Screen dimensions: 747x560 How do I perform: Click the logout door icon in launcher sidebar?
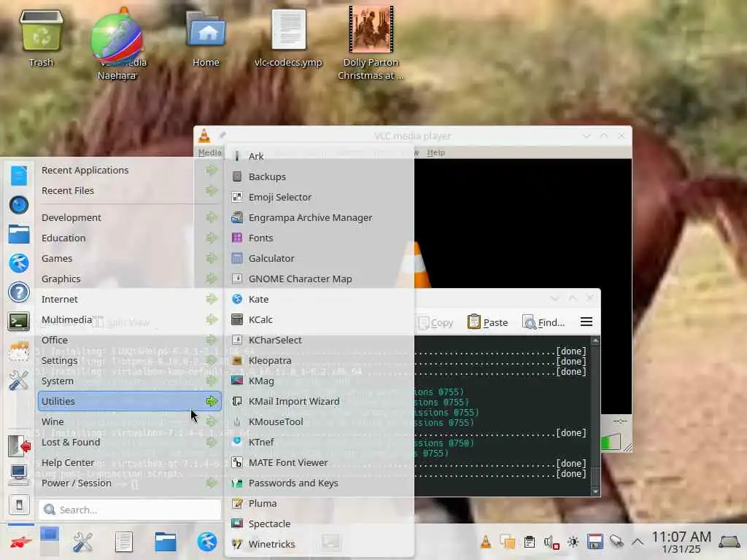pyautogui.click(x=18, y=446)
